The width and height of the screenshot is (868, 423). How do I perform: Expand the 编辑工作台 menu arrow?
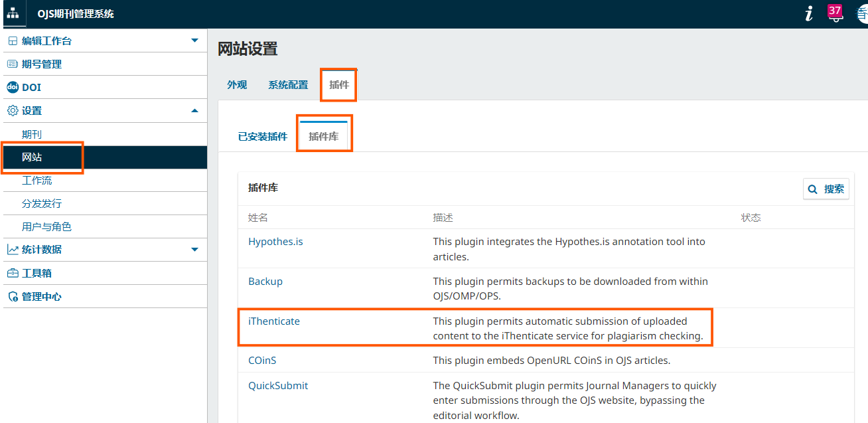point(194,41)
